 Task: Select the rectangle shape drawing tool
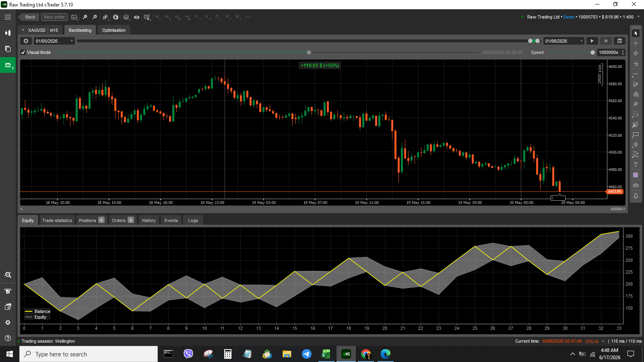tap(636, 135)
